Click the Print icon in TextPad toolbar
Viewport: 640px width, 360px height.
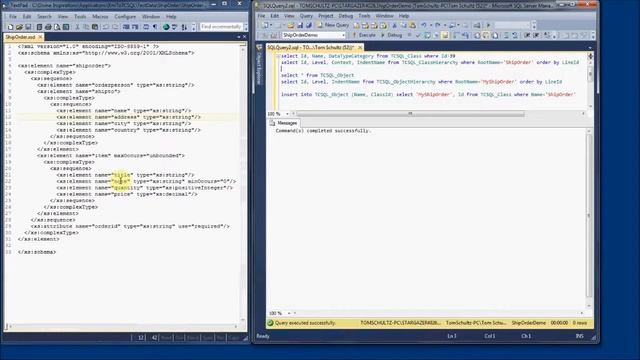click(x=48, y=27)
